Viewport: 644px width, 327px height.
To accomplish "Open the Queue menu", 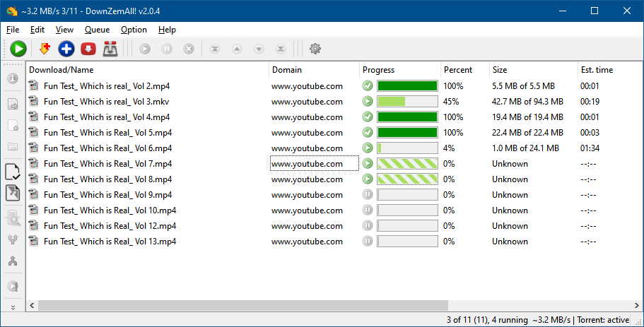I will pyautogui.click(x=98, y=30).
